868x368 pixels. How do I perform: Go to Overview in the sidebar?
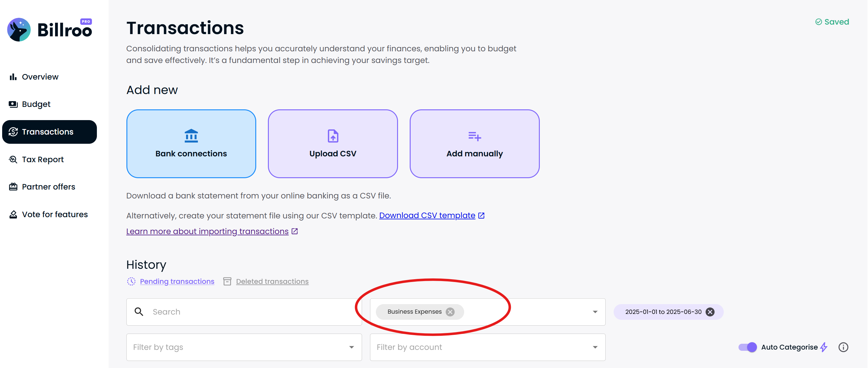[x=50, y=77]
